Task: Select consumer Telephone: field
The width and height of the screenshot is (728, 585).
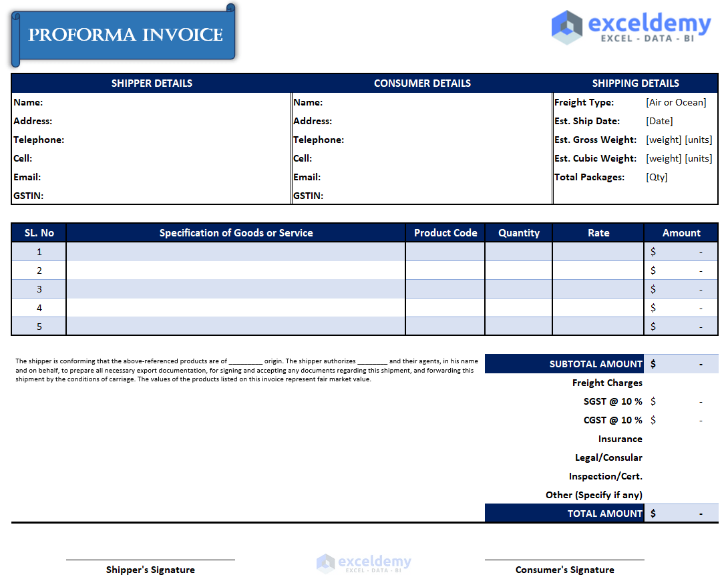Action: 422,140
